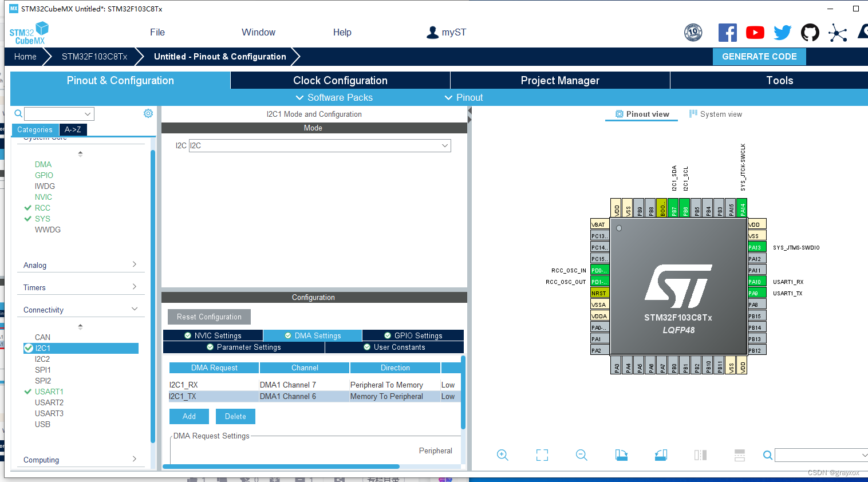Open the pin search combo box dropdown
Screen dimensions: 868x482
click(864, 455)
